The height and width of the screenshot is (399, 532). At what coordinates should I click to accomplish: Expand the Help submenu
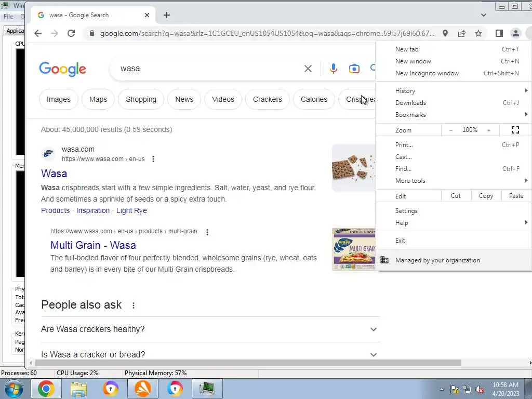point(454,222)
